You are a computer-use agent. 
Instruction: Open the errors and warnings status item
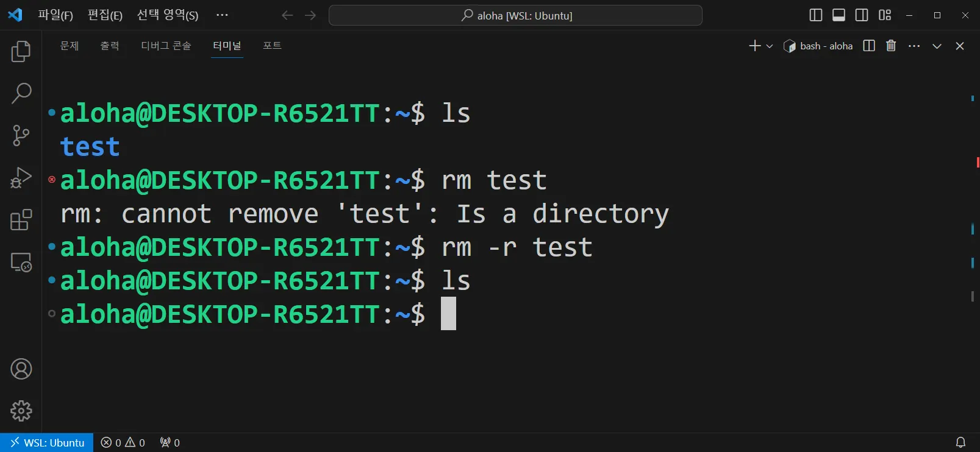[123, 443]
